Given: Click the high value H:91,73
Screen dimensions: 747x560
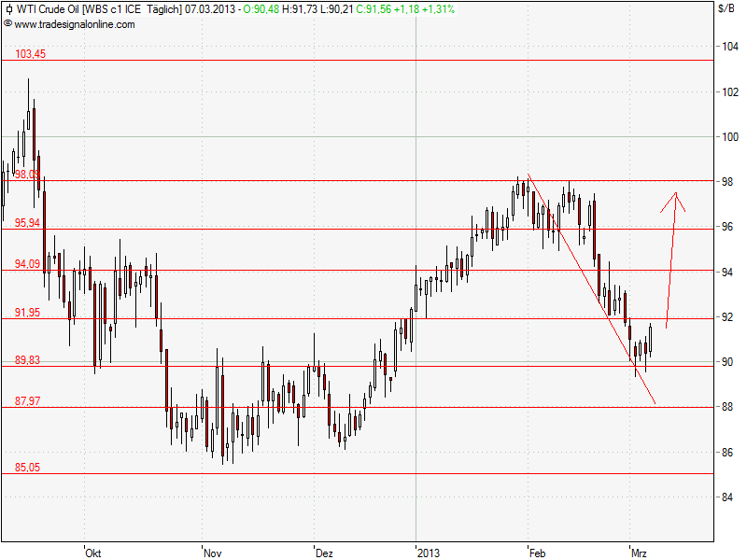Looking at the screenshot, I should click(299, 9).
